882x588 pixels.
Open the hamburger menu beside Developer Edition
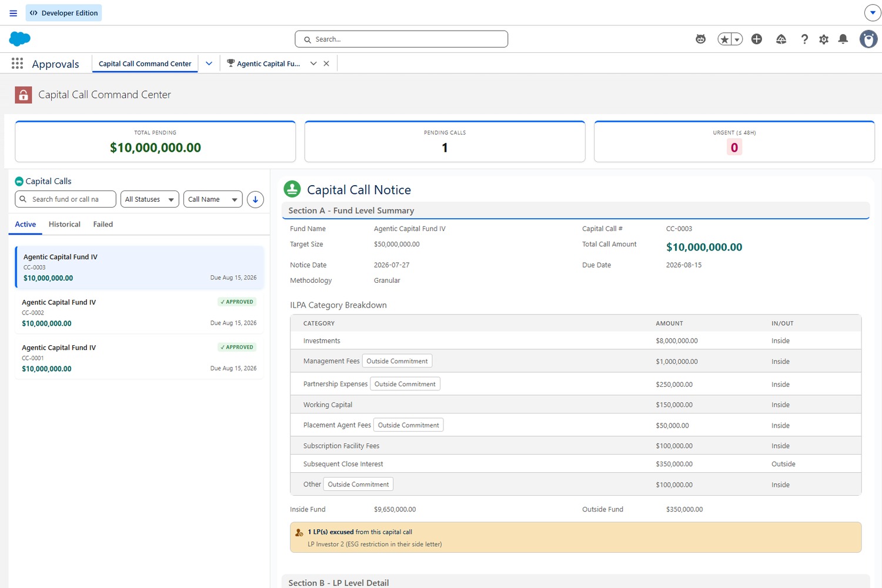click(x=13, y=13)
